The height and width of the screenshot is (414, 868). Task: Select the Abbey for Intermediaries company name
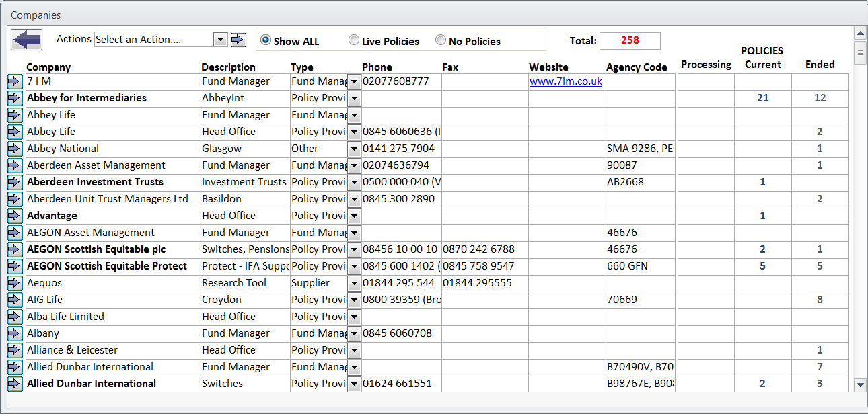87,98
